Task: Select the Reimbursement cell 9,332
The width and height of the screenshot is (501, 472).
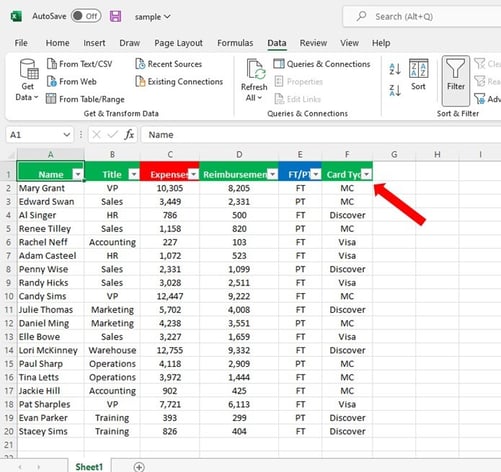Action: click(239, 350)
